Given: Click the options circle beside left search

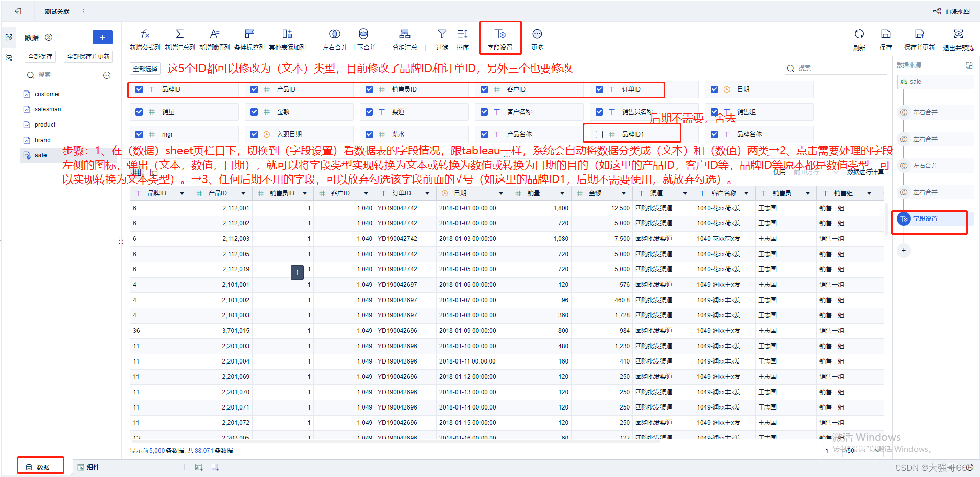Looking at the screenshot, I should (107, 75).
